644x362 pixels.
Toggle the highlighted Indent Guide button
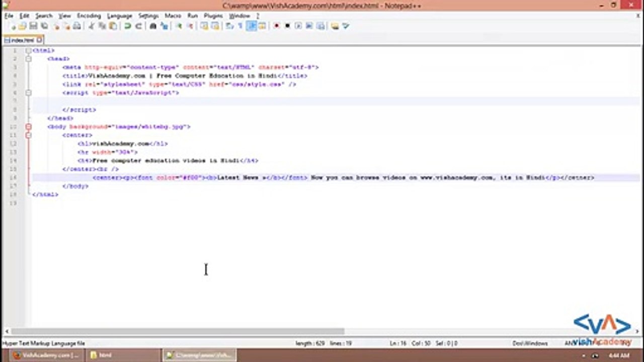click(252, 26)
